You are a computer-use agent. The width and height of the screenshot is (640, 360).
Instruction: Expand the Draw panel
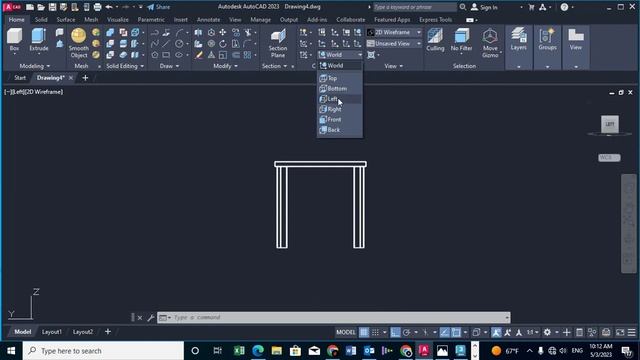pos(169,66)
